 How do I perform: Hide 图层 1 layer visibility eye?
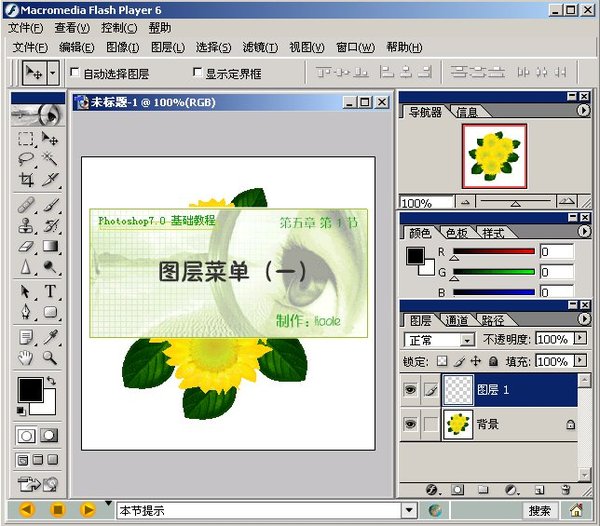(410, 390)
